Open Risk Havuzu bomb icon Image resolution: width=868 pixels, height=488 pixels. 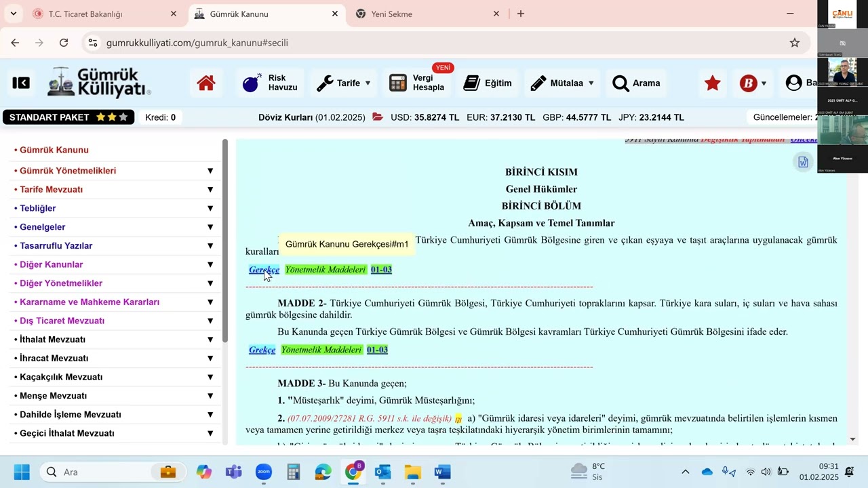pyautogui.click(x=252, y=83)
